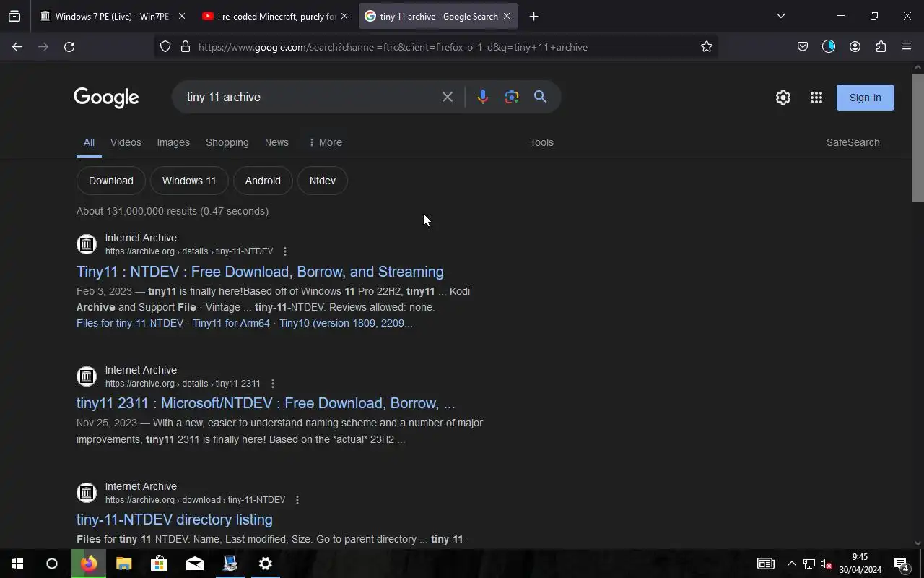Click the Sign in button

click(x=866, y=98)
